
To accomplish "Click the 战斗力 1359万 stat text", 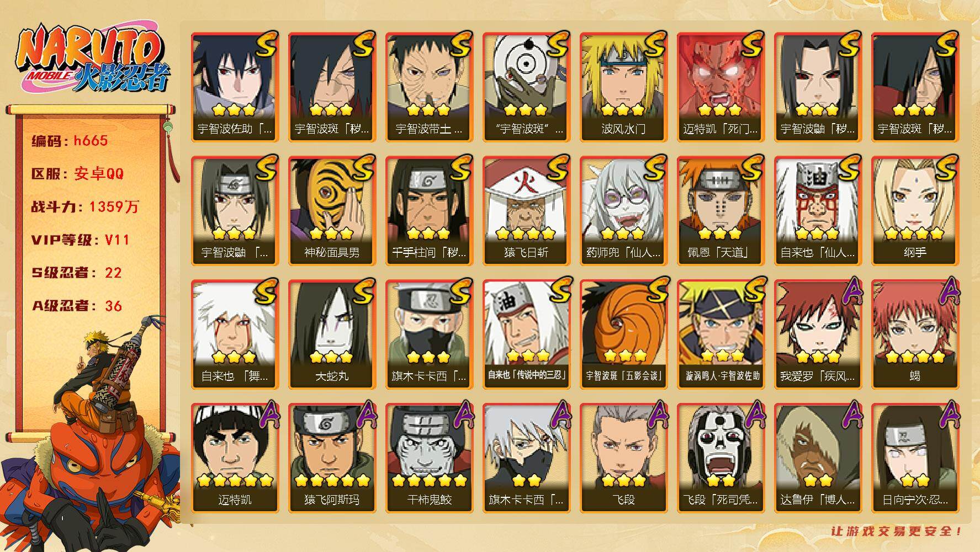I will coord(85,207).
